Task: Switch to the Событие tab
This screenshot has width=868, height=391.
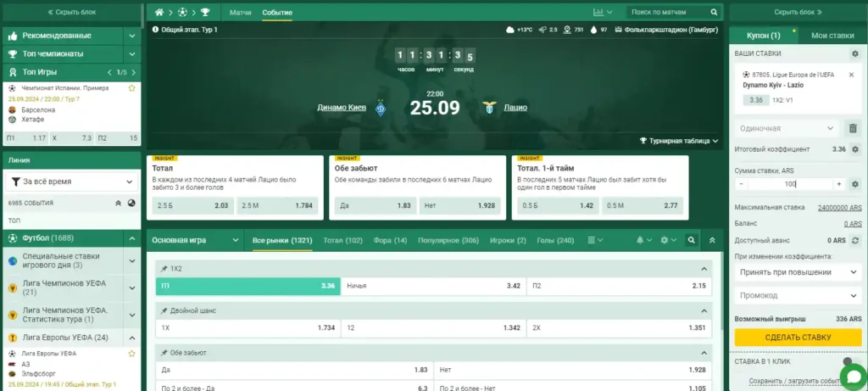Action: [x=277, y=12]
